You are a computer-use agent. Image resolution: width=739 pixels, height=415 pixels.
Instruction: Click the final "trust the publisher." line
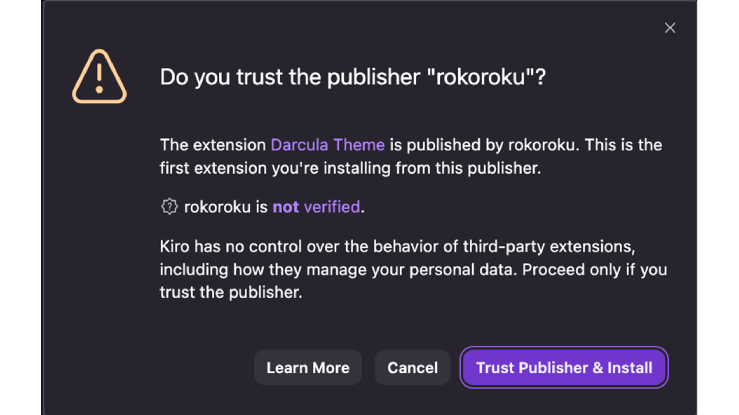[230, 293]
